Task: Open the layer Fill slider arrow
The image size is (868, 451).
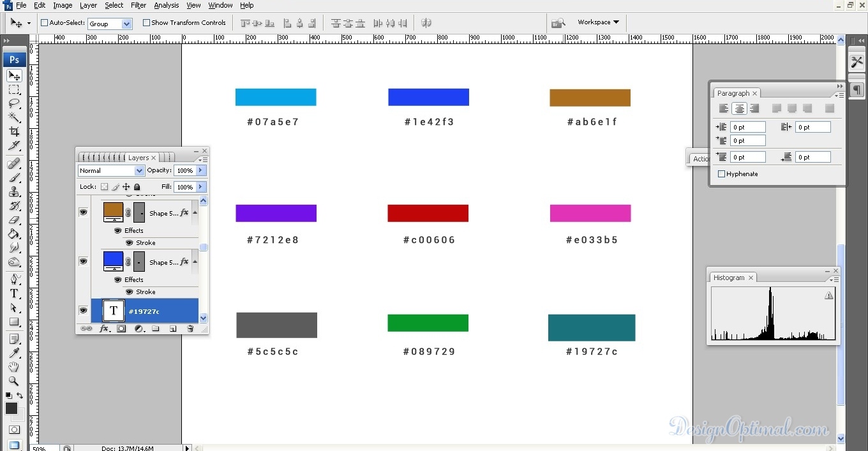Action: (x=201, y=187)
